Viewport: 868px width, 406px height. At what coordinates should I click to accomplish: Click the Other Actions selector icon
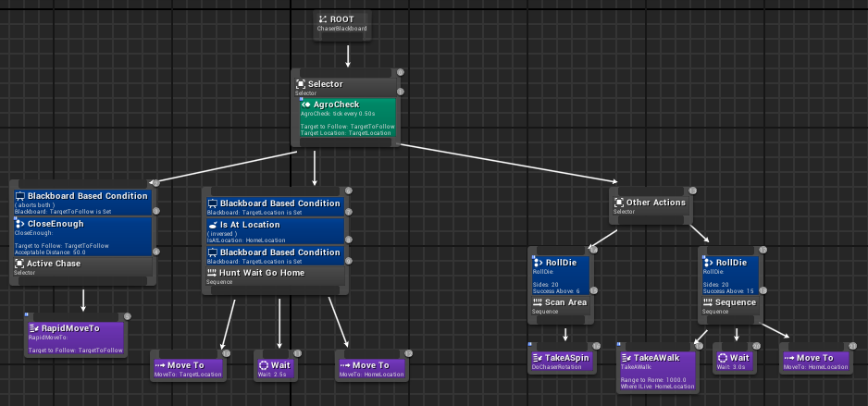(619, 203)
